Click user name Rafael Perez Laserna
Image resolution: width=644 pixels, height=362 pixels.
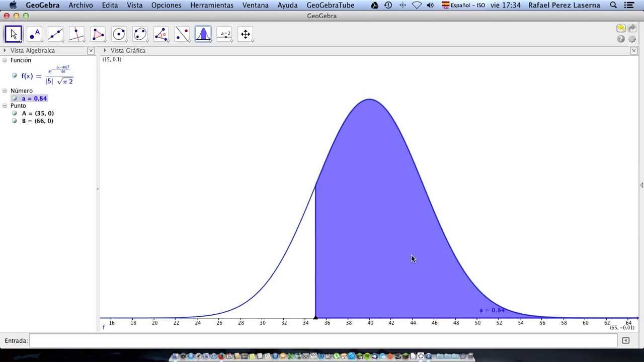tap(564, 5)
